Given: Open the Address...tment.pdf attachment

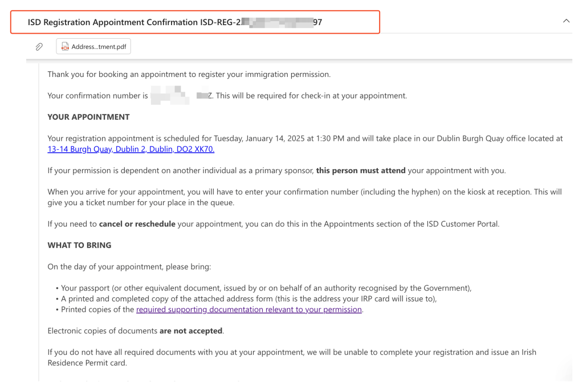Looking at the screenshot, I should [x=98, y=47].
